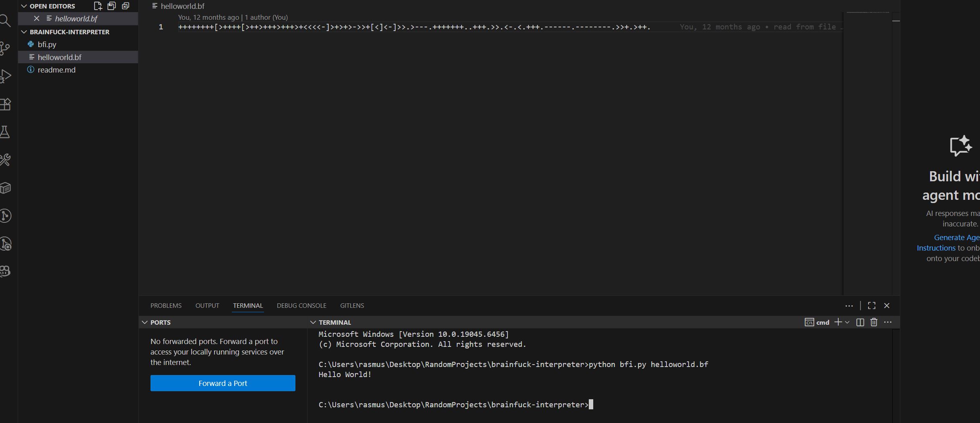The width and height of the screenshot is (980, 423).
Task: Switch to the DEBUG CONSOLE tab
Action: point(301,306)
